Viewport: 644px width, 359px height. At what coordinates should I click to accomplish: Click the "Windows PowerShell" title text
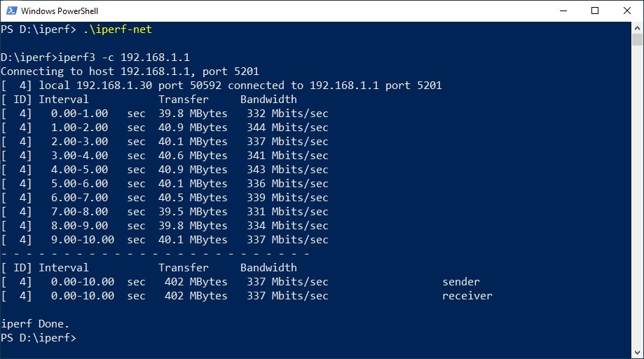pyautogui.click(x=60, y=11)
